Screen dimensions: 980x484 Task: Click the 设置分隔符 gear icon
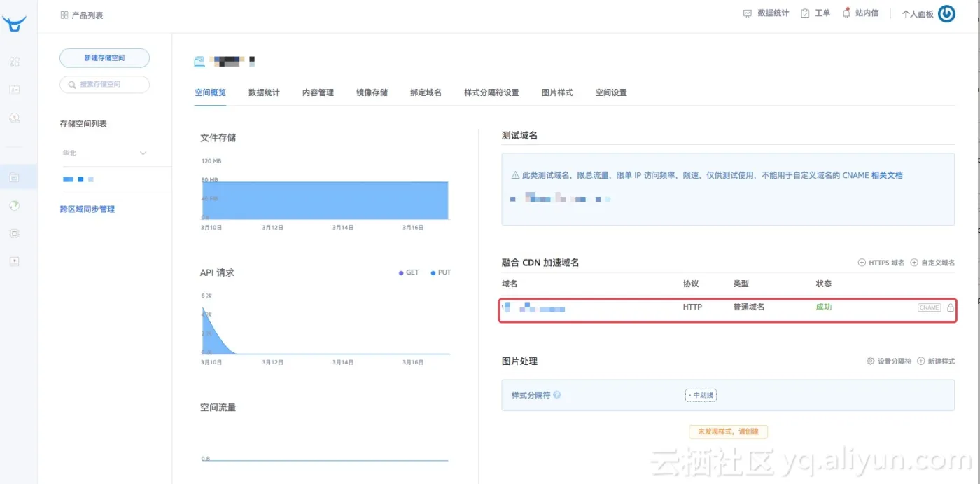pyautogui.click(x=870, y=361)
